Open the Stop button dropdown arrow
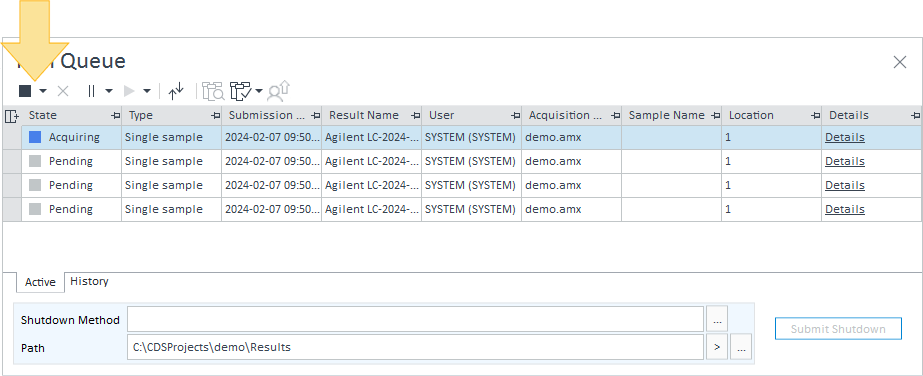923x376 pixels. click(43, 91)
